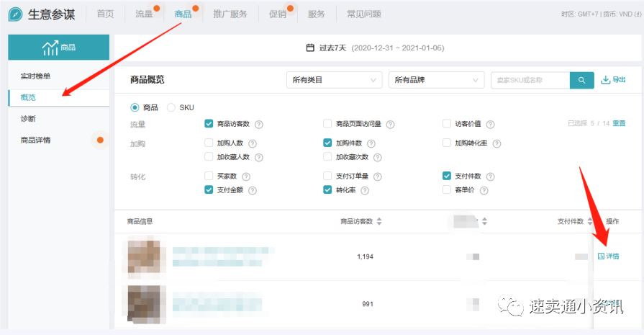Select 概览 in the sidebar
Image resolution: width=644 pixels, height=335 pixels.
point(59,97)
